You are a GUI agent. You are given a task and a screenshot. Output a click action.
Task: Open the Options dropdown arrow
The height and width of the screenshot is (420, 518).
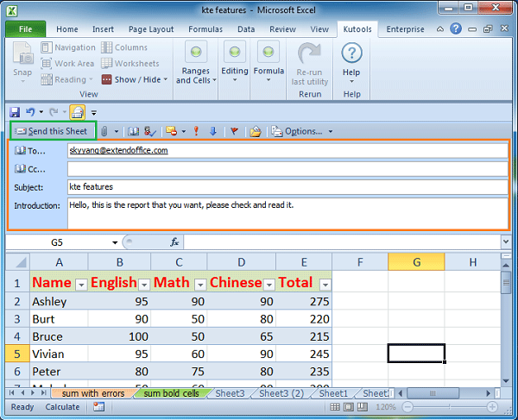[x=331, y=131]
